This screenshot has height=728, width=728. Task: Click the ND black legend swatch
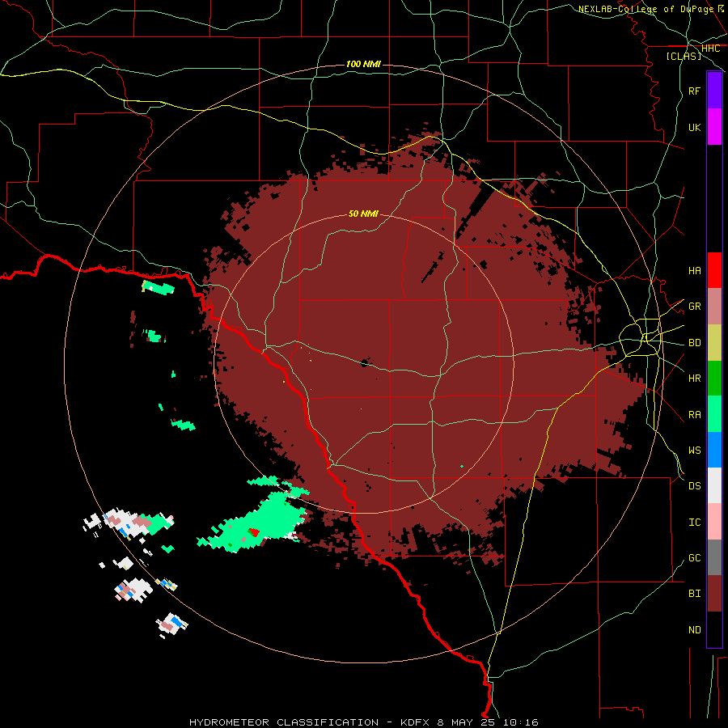(x=714, y=629)
